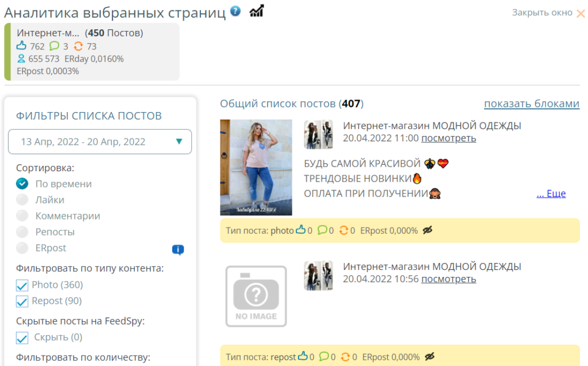The height and width of the screenshot is (366, 588).
Task: Select the Комментарии sort option
Action: pos(22,216)
